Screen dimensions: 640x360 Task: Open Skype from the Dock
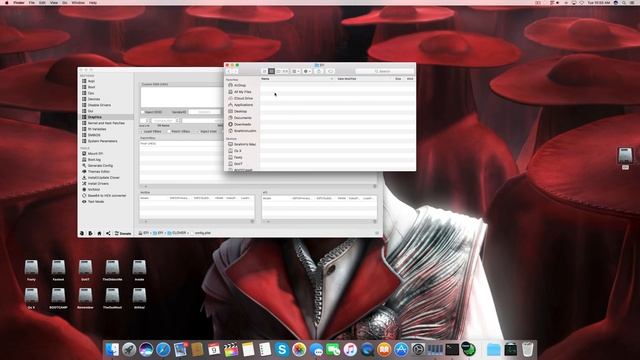click(x=282, y=350)
